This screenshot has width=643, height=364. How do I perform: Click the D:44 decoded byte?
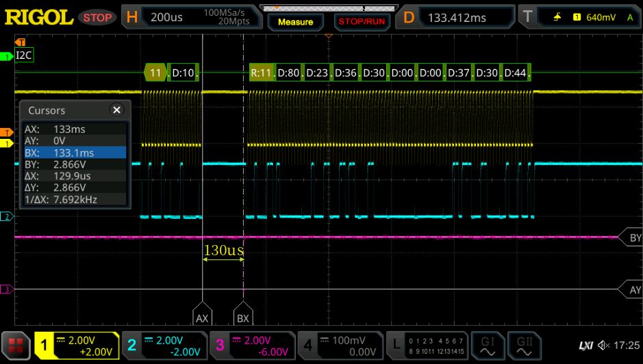[x=515, y=73]
